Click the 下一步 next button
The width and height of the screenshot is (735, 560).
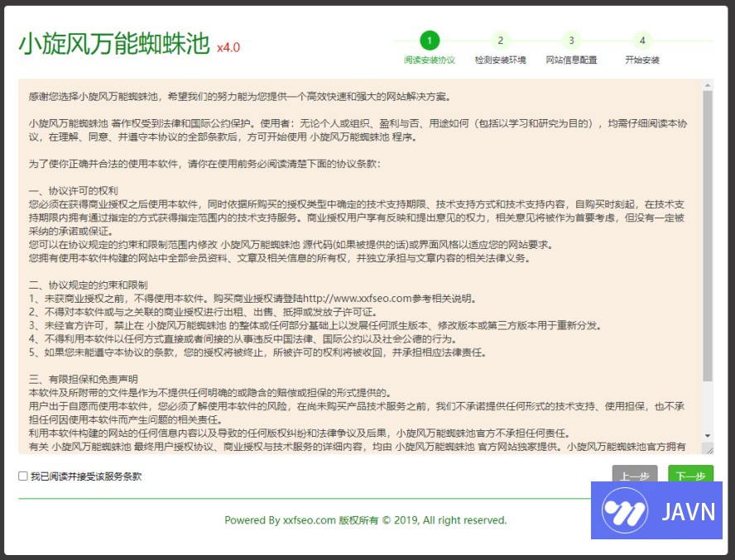click(690, 474)
